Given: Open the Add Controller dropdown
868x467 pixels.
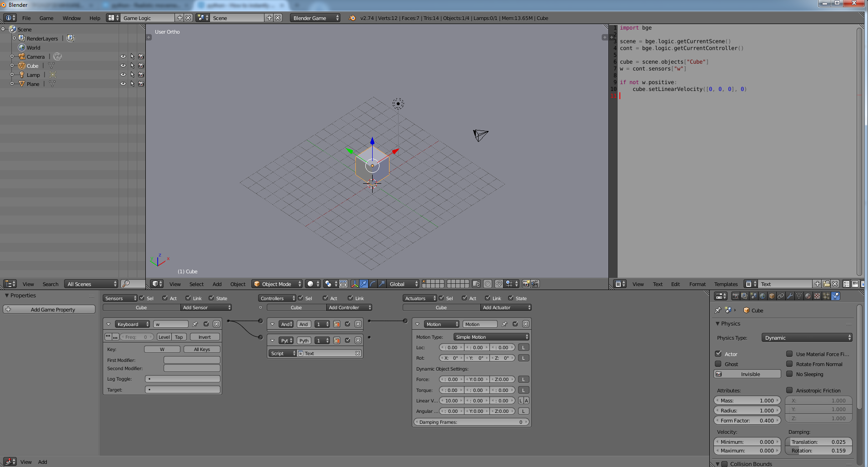Looking at the screenshot, I should point(349,307).
